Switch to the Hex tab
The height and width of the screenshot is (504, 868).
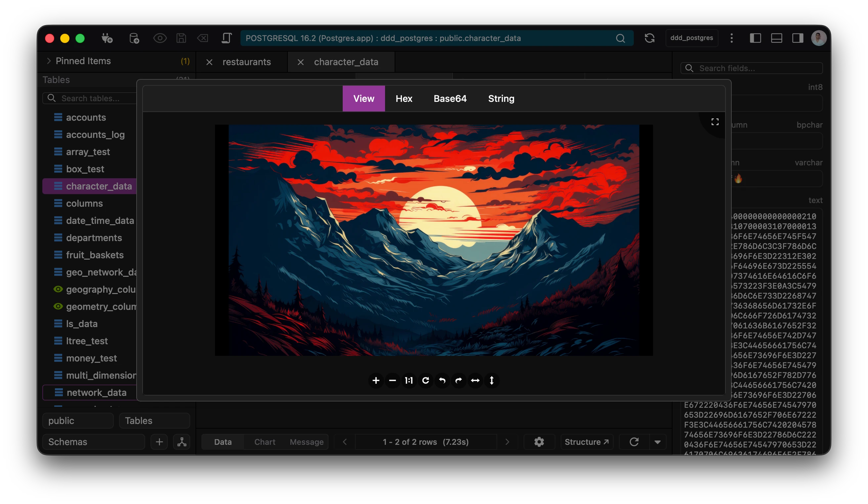[x=404, y=99]
